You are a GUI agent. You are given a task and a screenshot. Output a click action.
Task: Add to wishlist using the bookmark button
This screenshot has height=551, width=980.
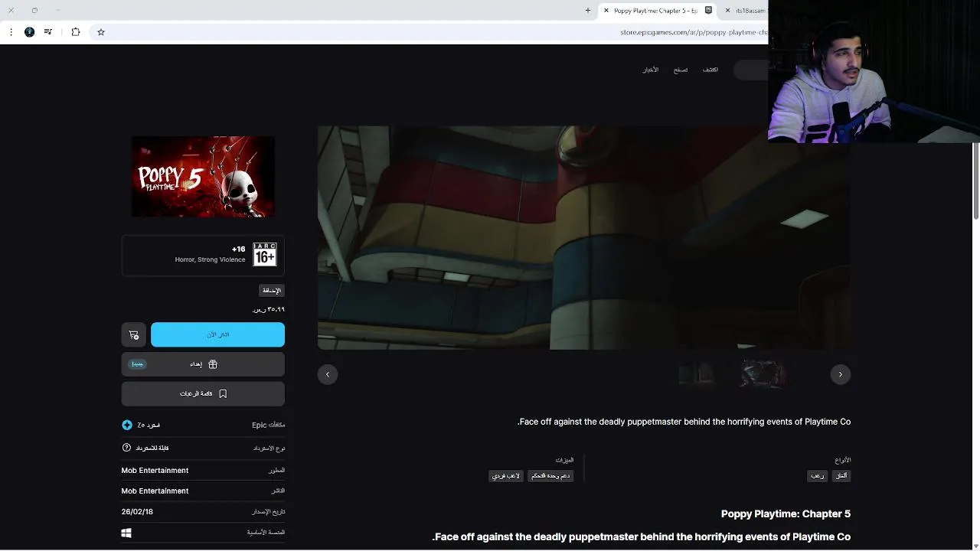203,393
